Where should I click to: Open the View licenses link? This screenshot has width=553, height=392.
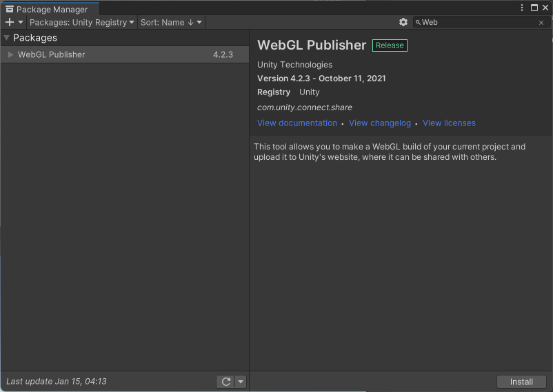click(449, 123)
